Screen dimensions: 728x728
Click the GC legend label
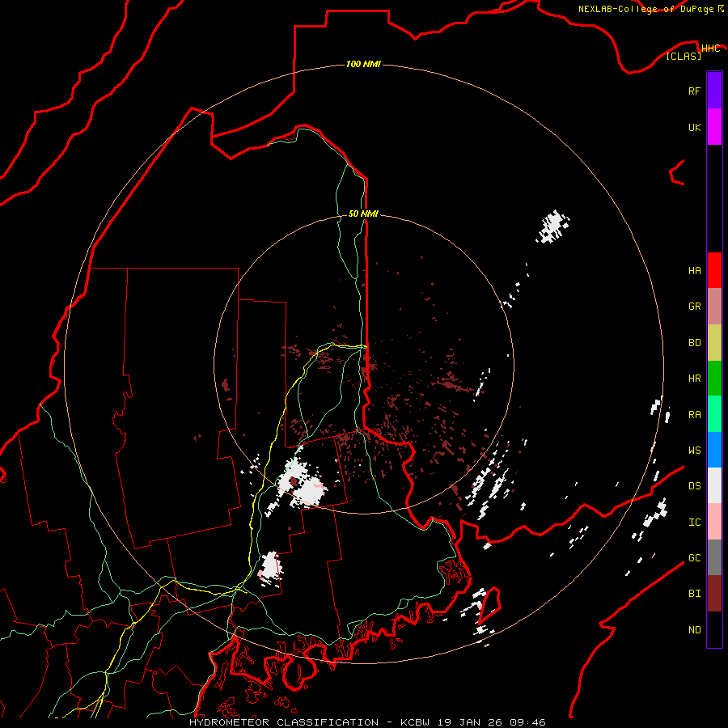(x=694, y=558)
